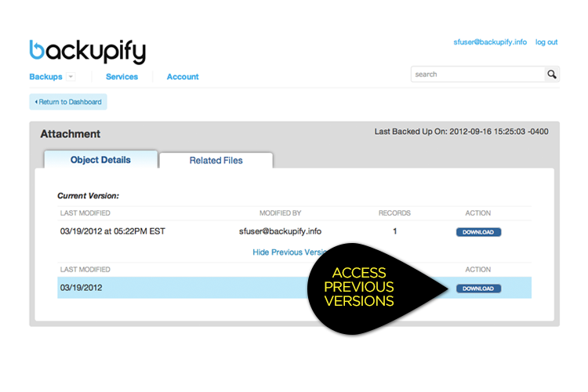Click the magnifying glass search icon
Viewport: 588px width, 392px height.
coord(552,74)
